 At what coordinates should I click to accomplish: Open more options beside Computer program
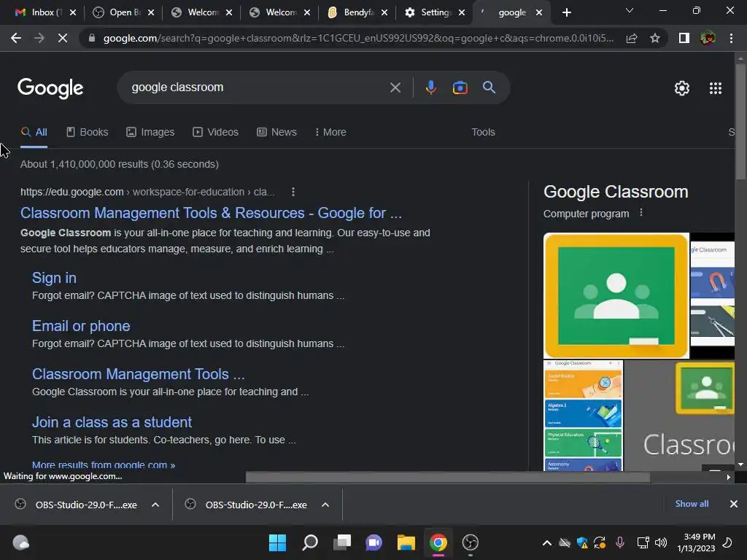pos(641,213)
